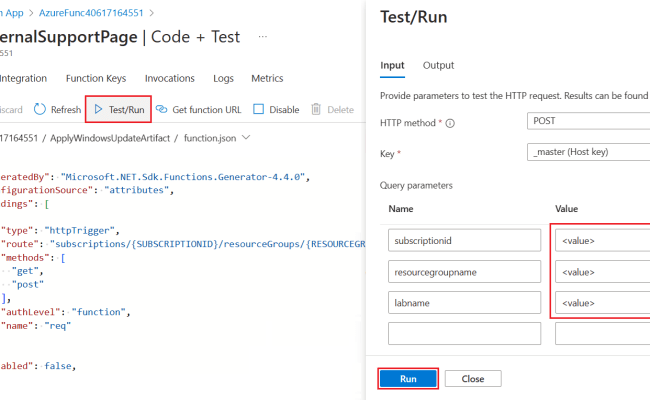650x400 pixels.
Task: Click the Get function URL link icon
Action: (161, 109)
